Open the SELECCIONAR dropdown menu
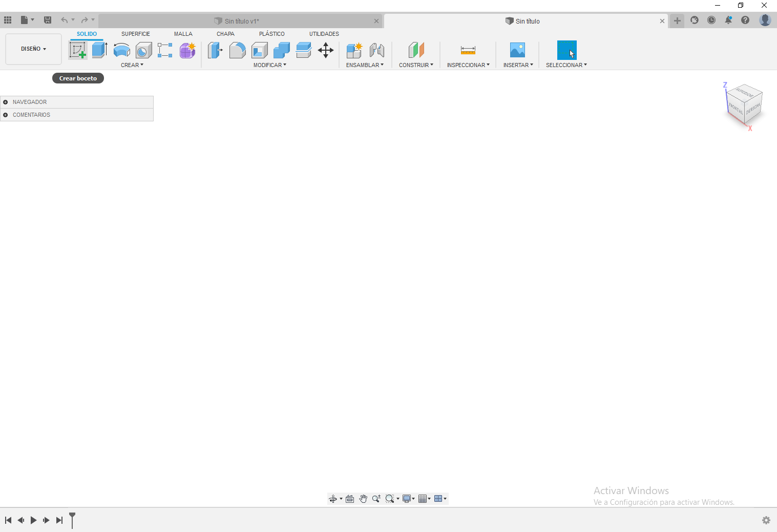 (x=566, y=65)
